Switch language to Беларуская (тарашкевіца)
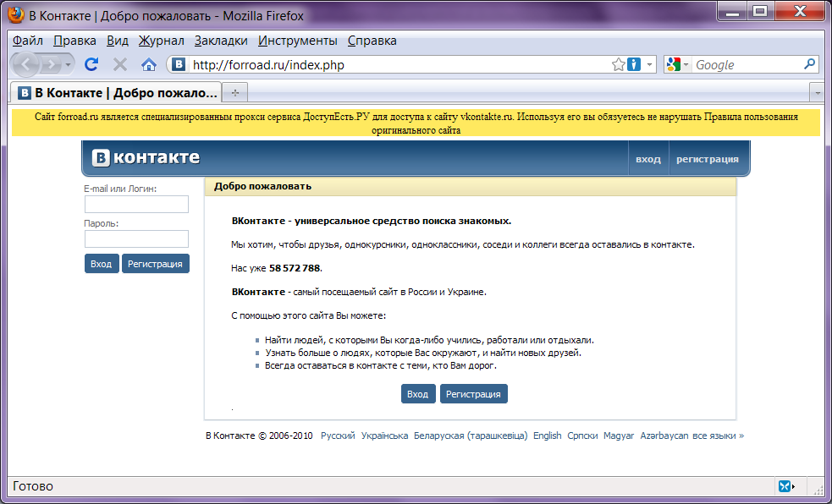The height and width of the screenshot is (504, 832). pos(471,436)
